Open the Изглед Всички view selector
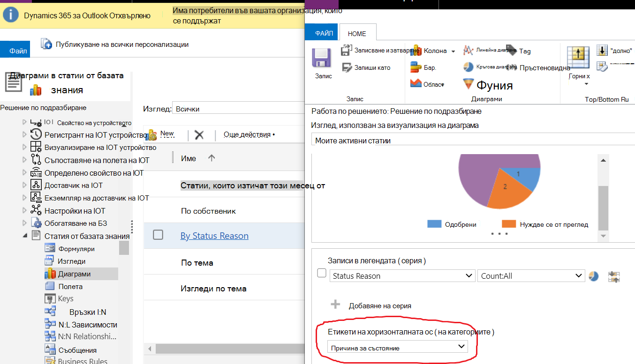Image resolution: width=635 pixels, height=364 pixels. point(238,109)
